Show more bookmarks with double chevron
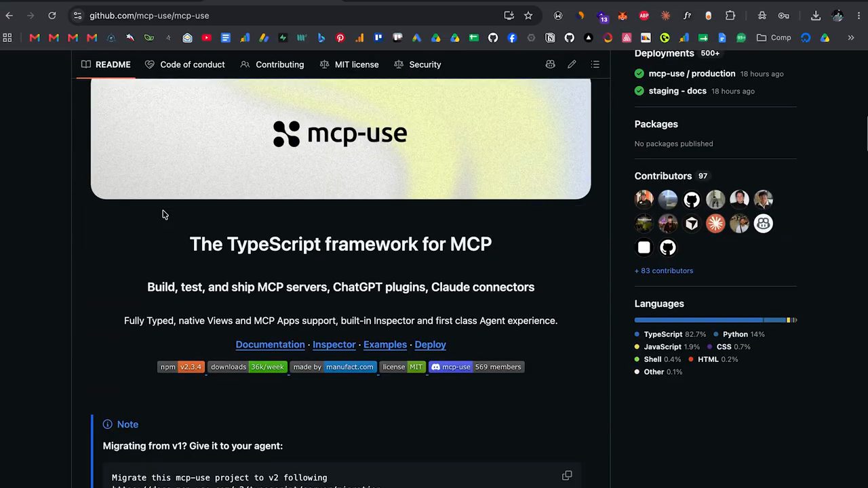868x488 pixels. tap(851, 38)
